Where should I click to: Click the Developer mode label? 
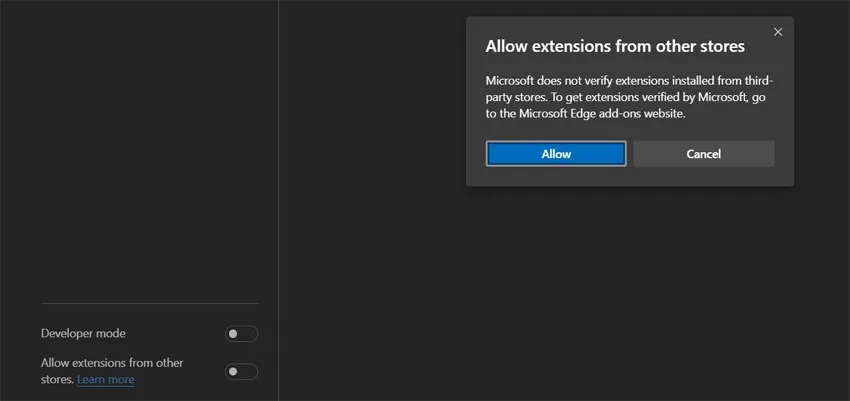[83, 333]
